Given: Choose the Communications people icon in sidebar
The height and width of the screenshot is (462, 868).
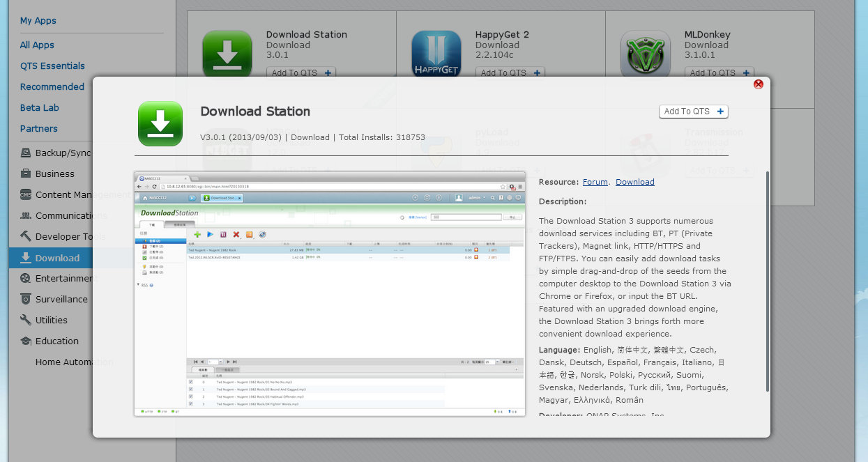Looking at the screenshot, I should pyautogui.click(x=26, y=216).
